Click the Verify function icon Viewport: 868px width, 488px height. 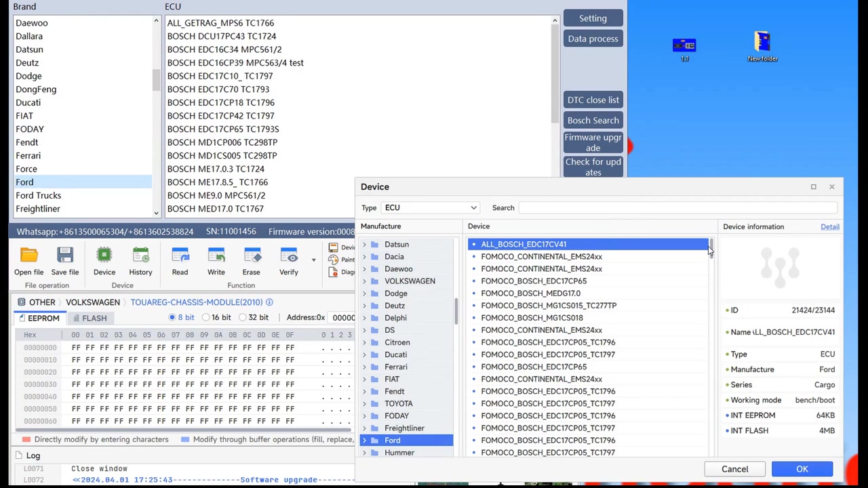[x=289, y=256]
